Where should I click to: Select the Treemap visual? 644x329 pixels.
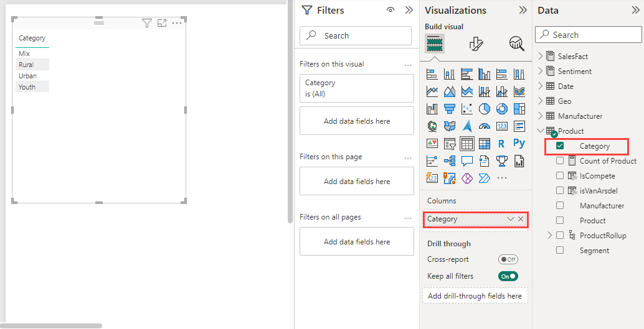519,109
